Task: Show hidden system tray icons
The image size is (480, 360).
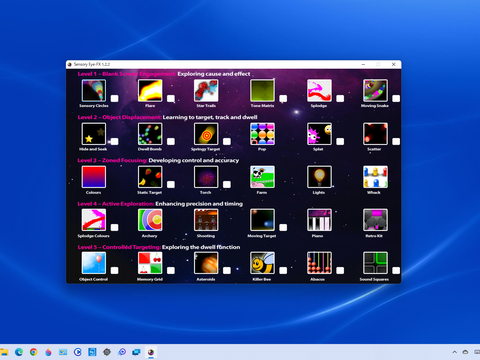Action: pyautogui.click(x=454, y=352)
